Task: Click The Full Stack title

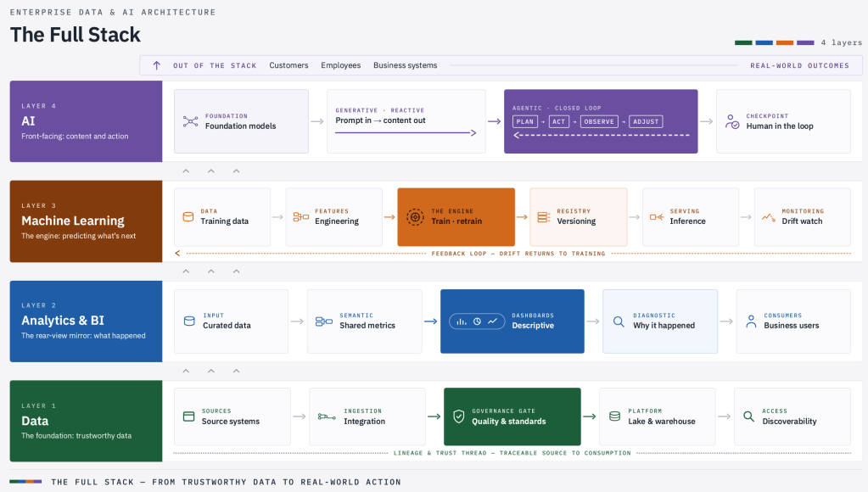Action: coord(76,34)
